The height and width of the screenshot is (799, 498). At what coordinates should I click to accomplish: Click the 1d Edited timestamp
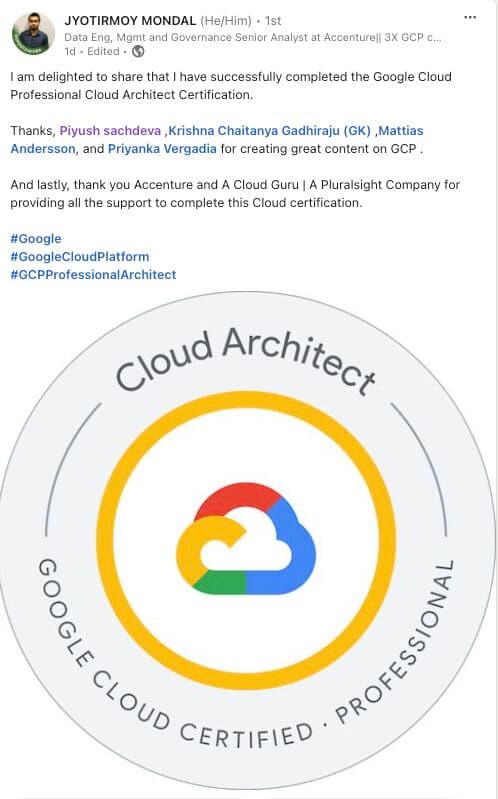92,51
